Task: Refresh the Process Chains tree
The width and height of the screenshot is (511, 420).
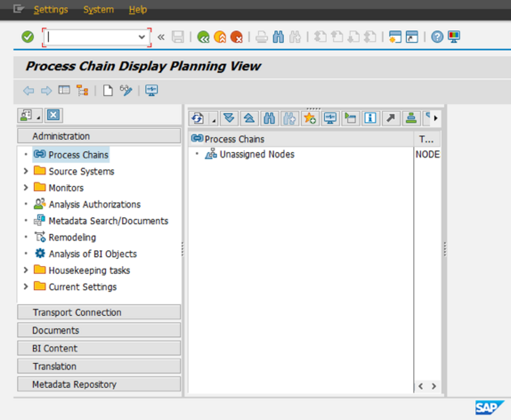Action: [x=198, y=118]
